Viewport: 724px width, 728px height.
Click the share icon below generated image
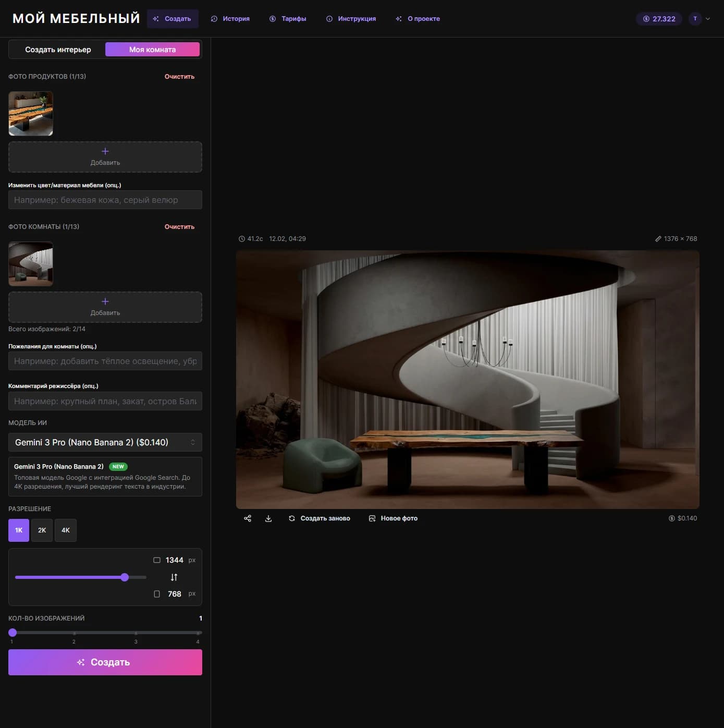248,518
